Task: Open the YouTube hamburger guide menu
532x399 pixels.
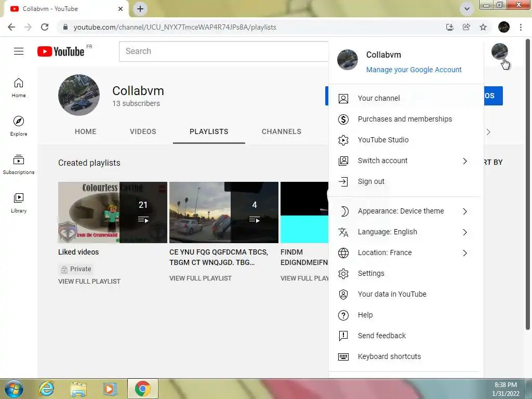Action: 19,51
